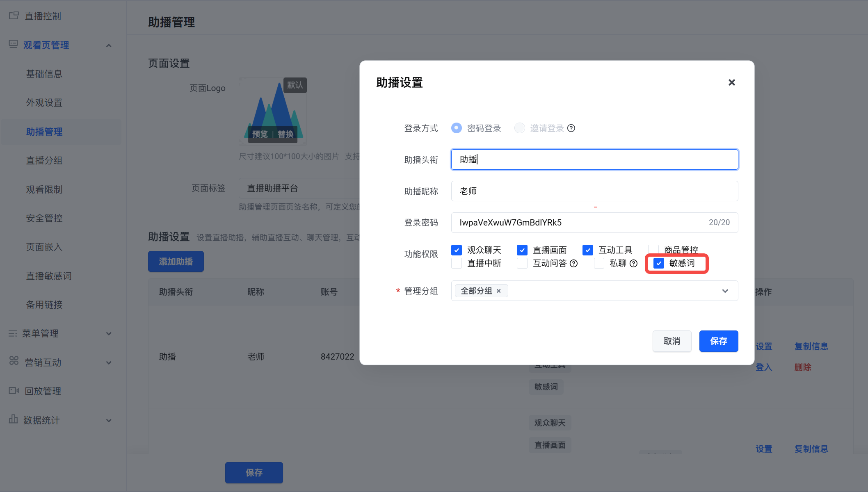868x492 pixels.
Task: Close the 助播设置 dialog
Action: point(731,82)
